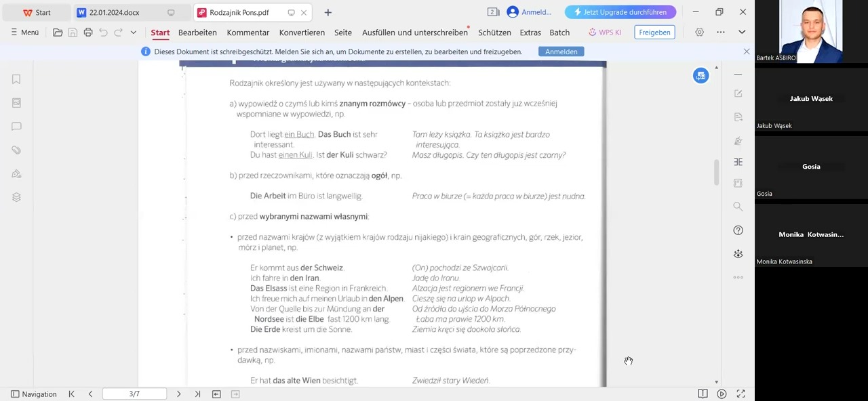The height and width of the screenshot is (401, 868).
Task: Expand quick access toolbar dropdown arrow
Action: click(x=133, y=33)
